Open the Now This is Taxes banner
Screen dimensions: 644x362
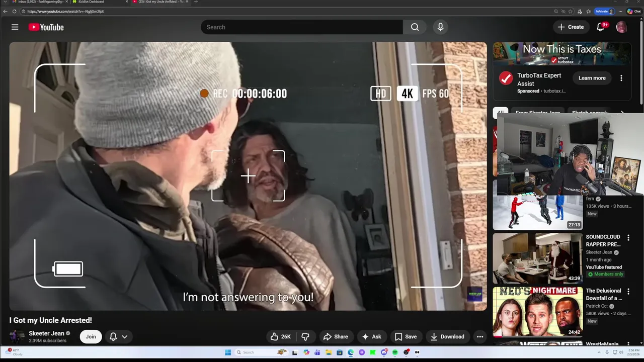tap(562, 54)
